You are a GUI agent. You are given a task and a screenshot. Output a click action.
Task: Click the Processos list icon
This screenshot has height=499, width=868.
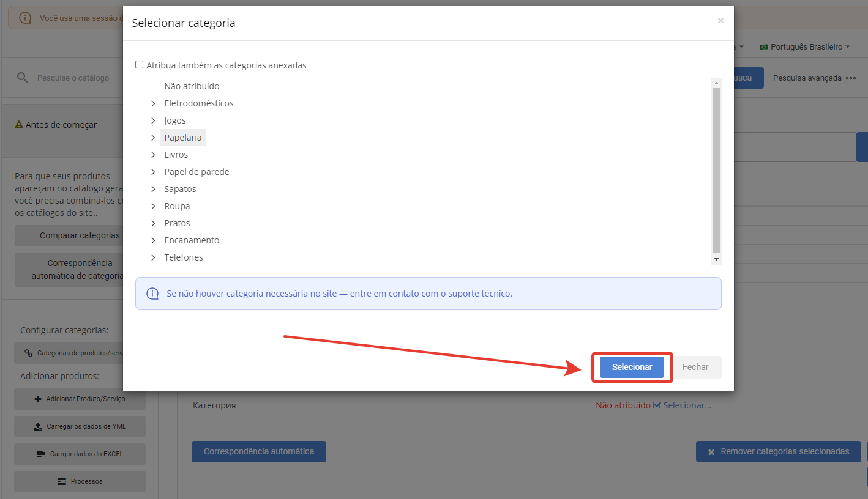[x=61, y=481]
